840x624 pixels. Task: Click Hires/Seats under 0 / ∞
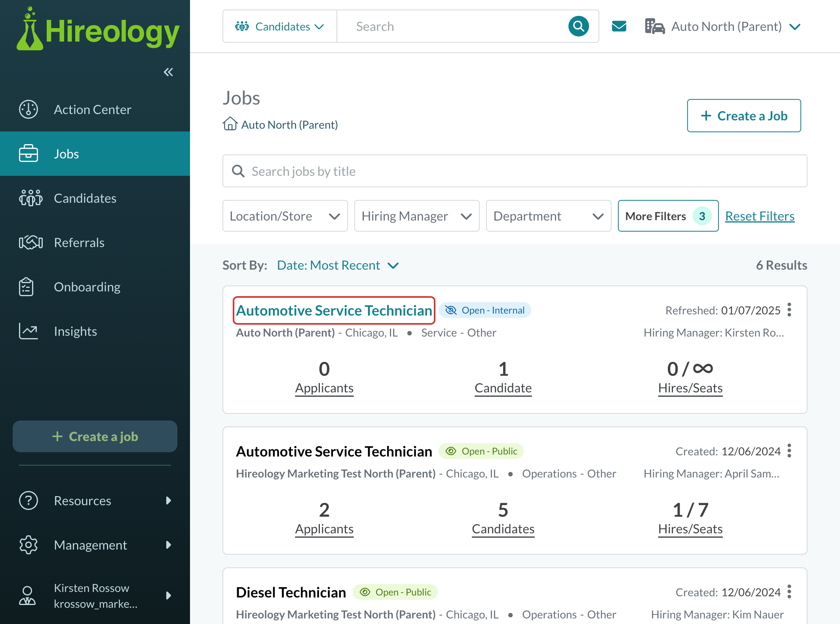690,388
